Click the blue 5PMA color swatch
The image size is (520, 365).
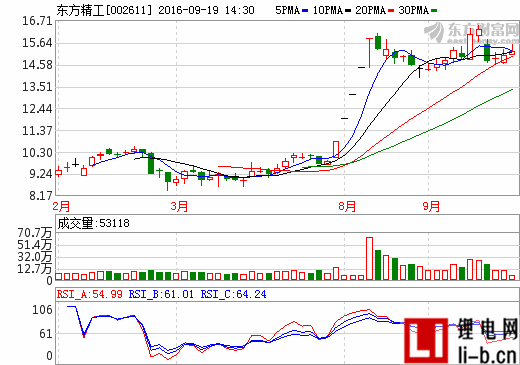click(305, 11)
